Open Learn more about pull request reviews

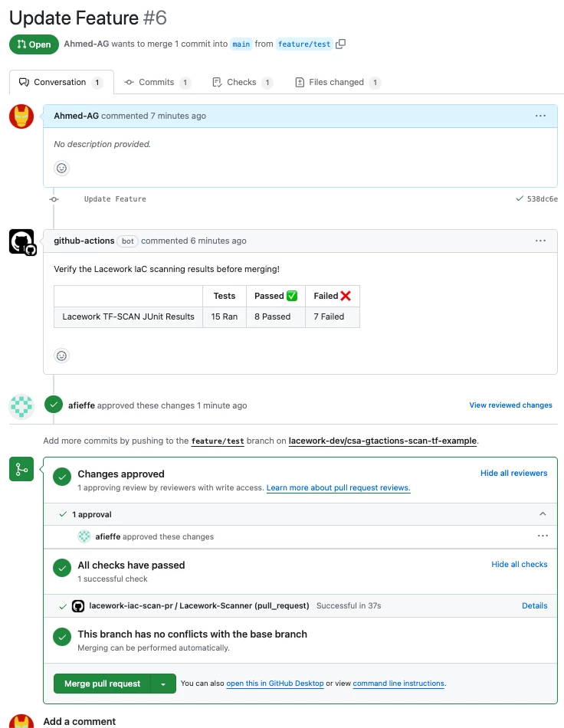(339, 487)
